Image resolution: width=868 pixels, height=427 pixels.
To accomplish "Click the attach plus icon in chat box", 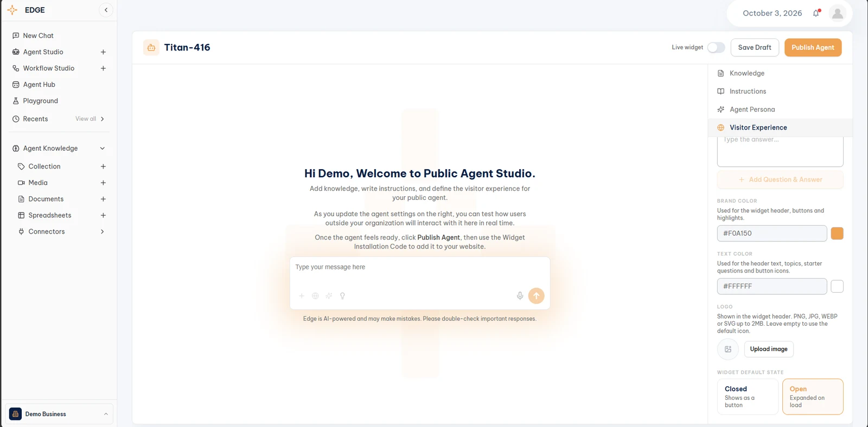I will coord(302,296).
